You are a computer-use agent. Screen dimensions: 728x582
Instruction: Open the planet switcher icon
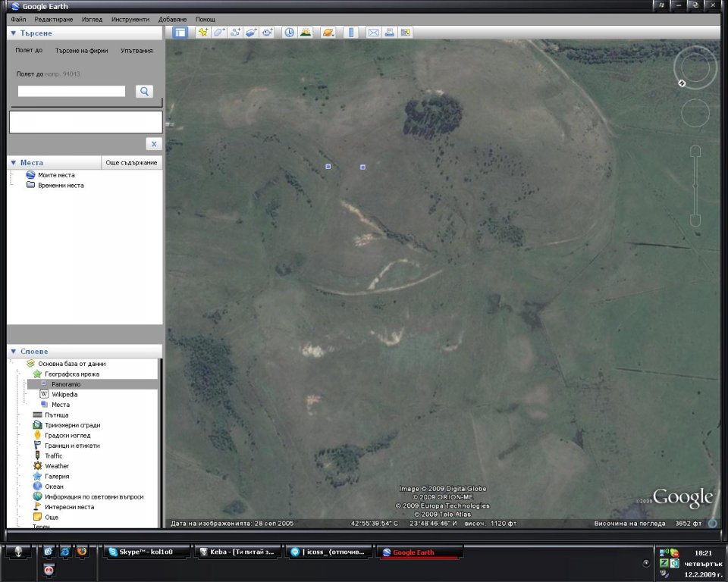(328, 32)
